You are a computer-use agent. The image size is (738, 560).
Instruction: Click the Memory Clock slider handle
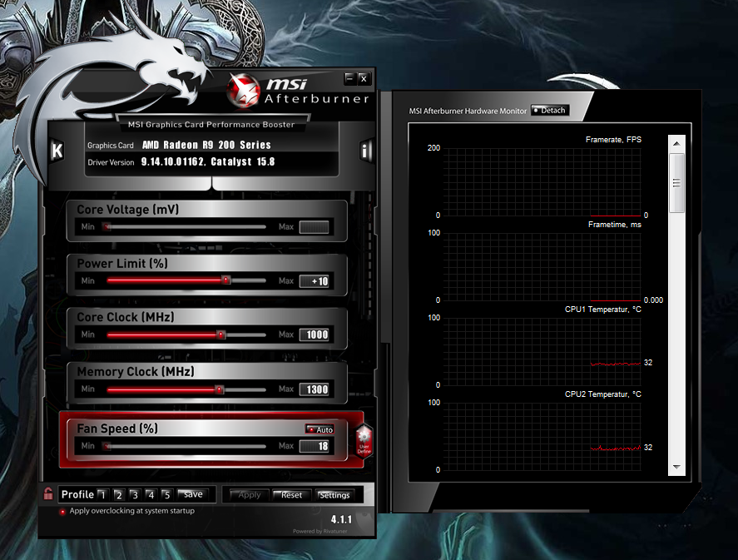tap(219, 389)
